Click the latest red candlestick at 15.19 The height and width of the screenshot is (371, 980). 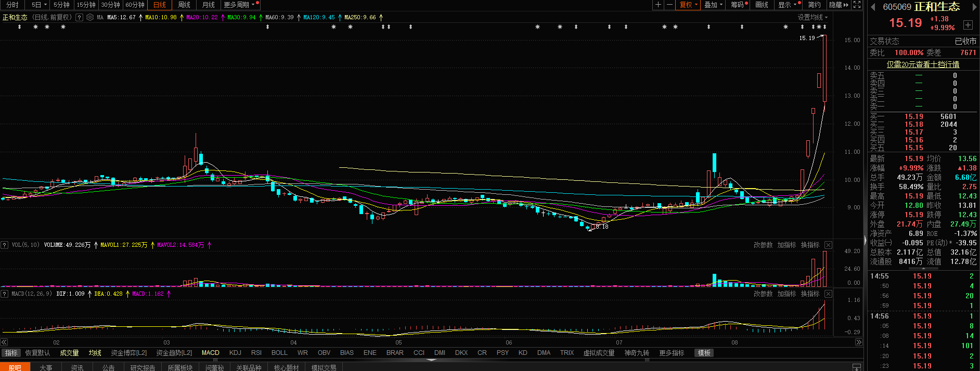[x=824, y=68]
